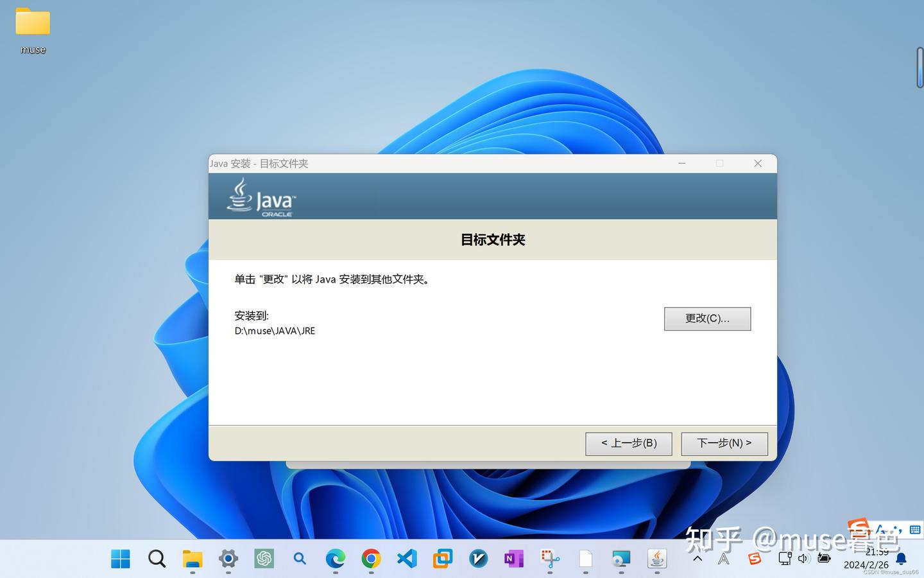Open the Java installer from the taskbar

[x=656, y=559]
